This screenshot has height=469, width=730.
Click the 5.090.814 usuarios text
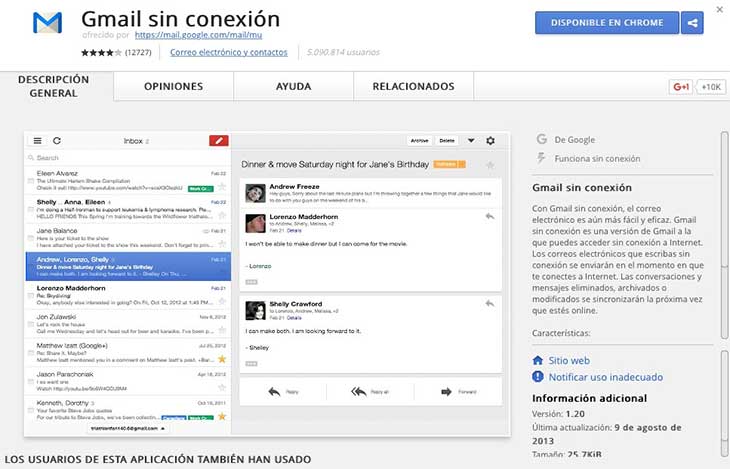[344, 52]
